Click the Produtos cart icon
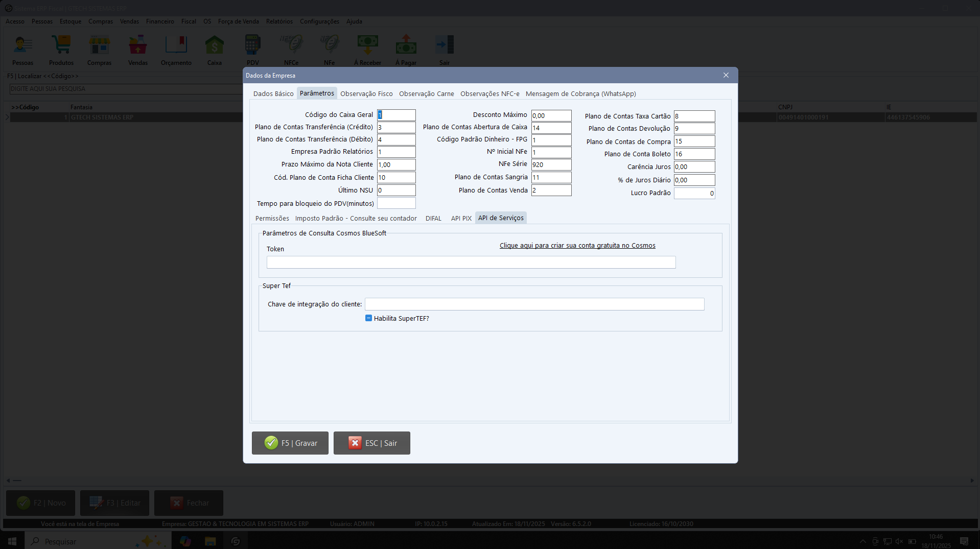The height and width of the screenshot is (549, 980). [x=61, y=50]
